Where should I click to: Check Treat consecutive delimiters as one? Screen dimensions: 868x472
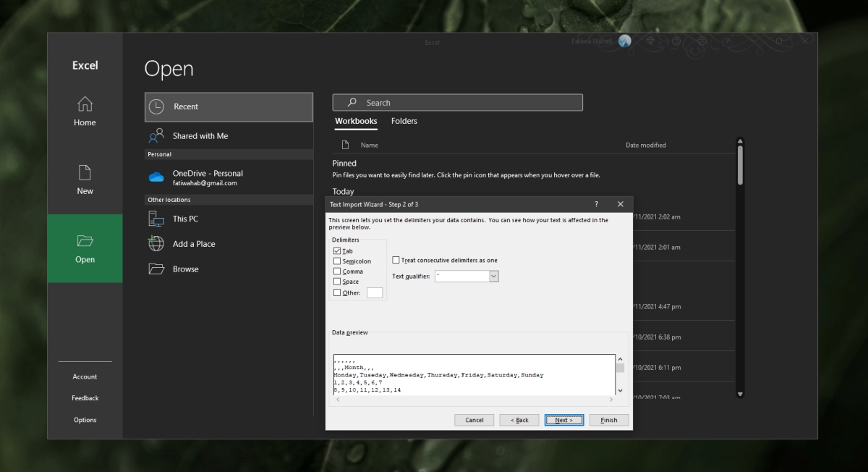pos(397,260)
